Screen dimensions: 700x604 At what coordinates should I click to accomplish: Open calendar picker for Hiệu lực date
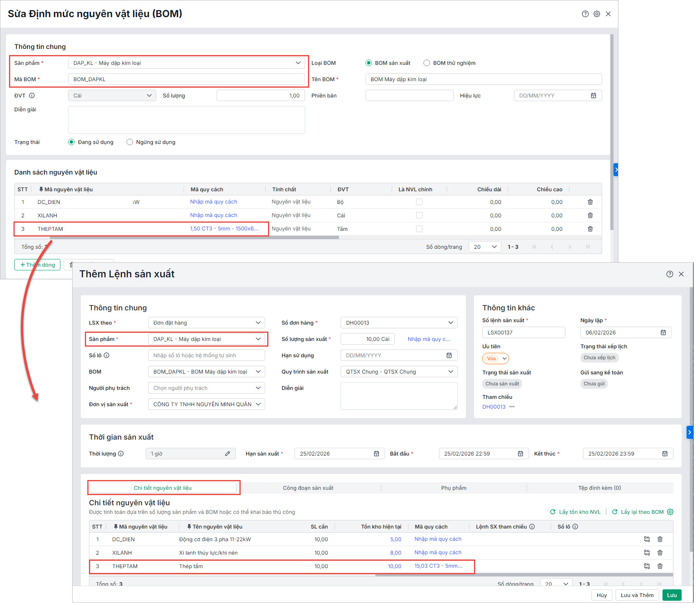click(593, 95)
